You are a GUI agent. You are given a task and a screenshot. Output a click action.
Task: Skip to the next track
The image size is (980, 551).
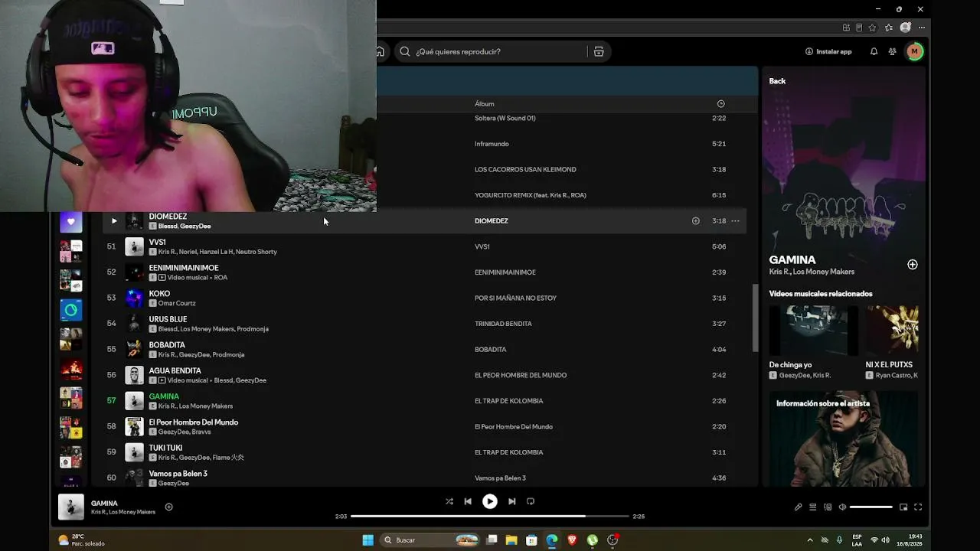click(511, 501)
